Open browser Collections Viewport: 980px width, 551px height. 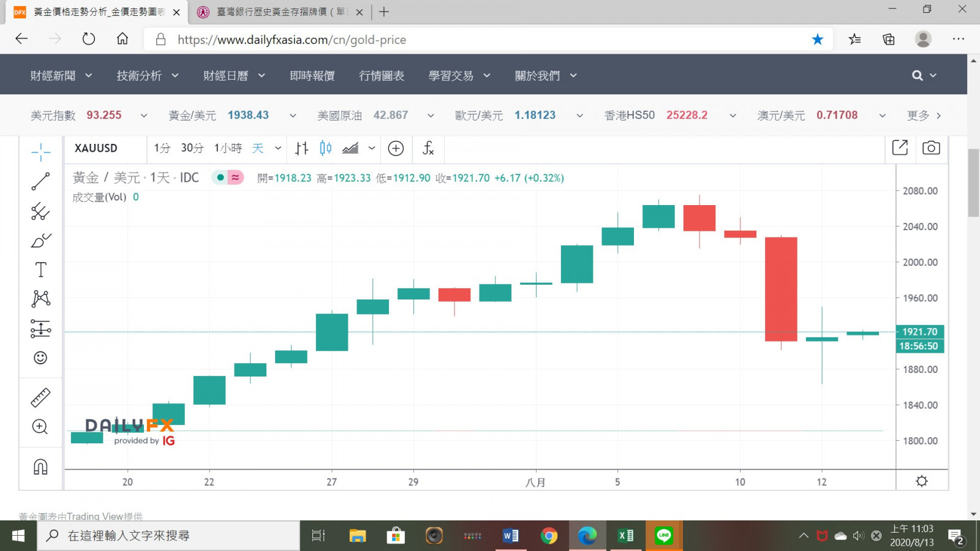coord(889,39)
